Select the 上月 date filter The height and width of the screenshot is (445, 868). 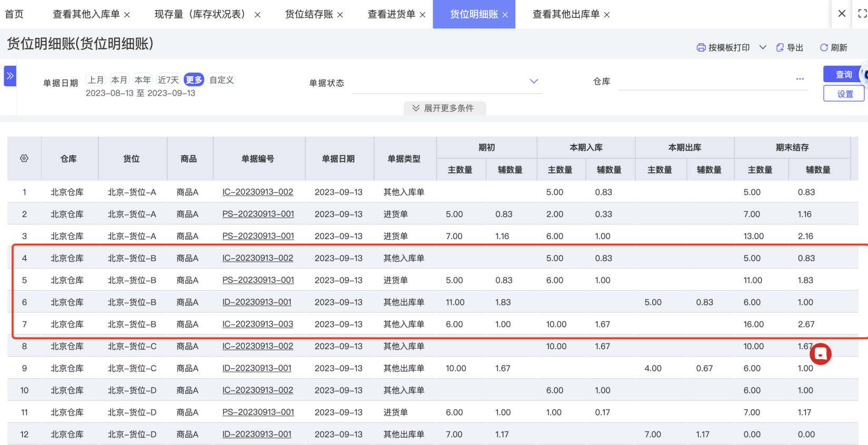click(x=96, y=80)
